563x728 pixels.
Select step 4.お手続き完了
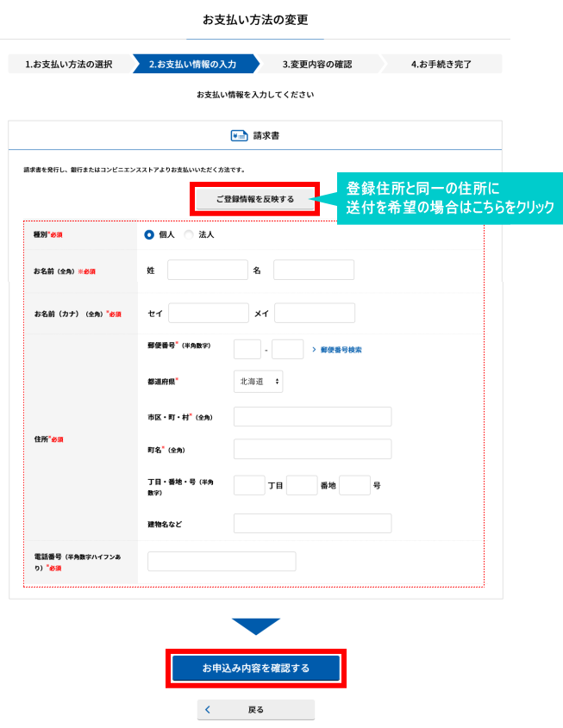coord(441,64)
